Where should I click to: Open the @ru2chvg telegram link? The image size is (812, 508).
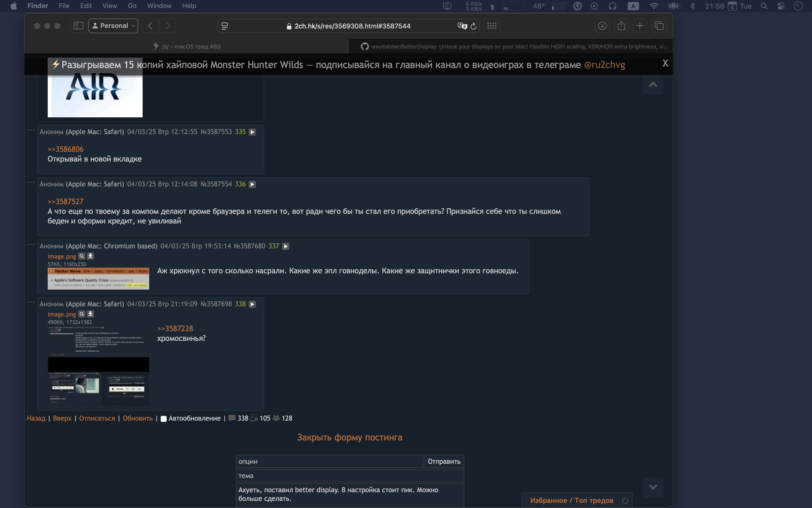605,65
